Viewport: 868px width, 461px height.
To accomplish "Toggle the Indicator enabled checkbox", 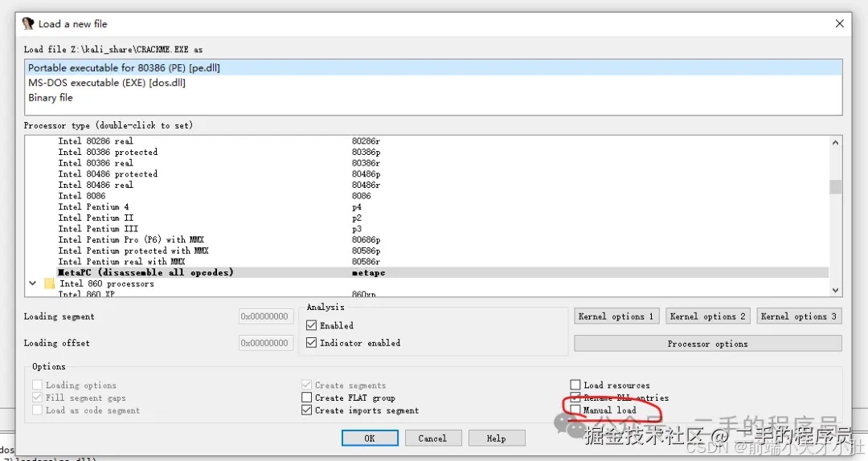I will (x=311, y=343).
